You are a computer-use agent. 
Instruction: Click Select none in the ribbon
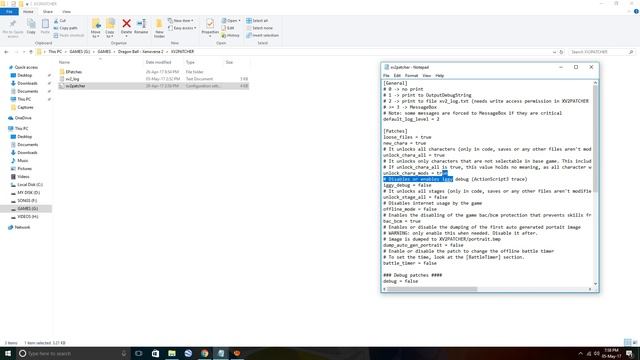pyautogui.click(x=260, y=28)
